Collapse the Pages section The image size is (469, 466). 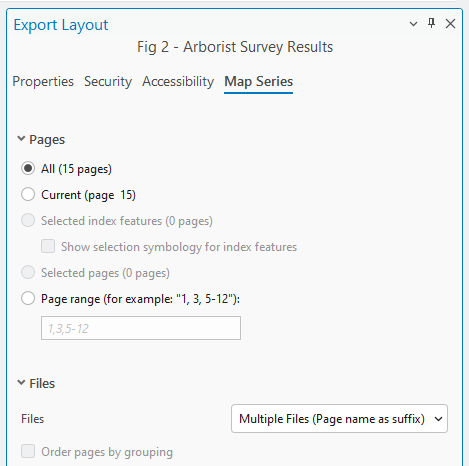coord(21,139)
